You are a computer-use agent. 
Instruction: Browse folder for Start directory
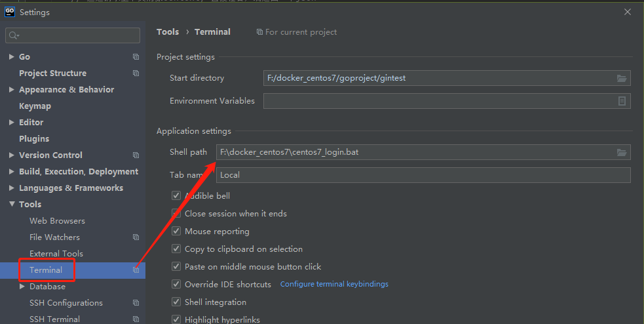coord(622,78)
